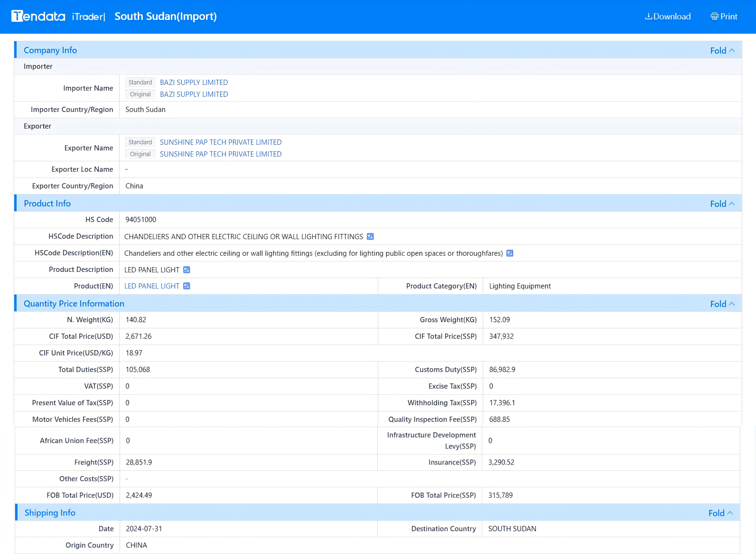This screenshot has height=559, width=756.
Task: Click the Quantity Price Information heading
Action: click(x=74, y=304)
